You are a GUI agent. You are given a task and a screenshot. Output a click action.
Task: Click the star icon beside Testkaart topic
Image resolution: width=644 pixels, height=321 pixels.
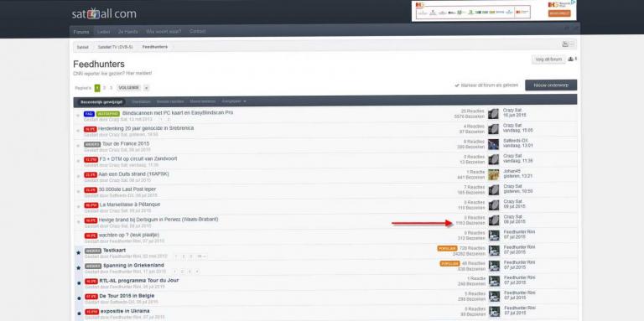tap(79, 253)
